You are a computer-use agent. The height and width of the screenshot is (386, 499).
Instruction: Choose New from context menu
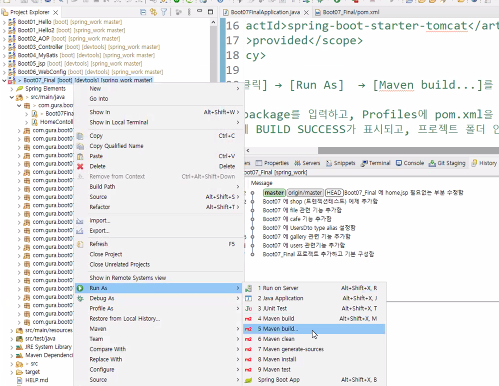point(158,89)
